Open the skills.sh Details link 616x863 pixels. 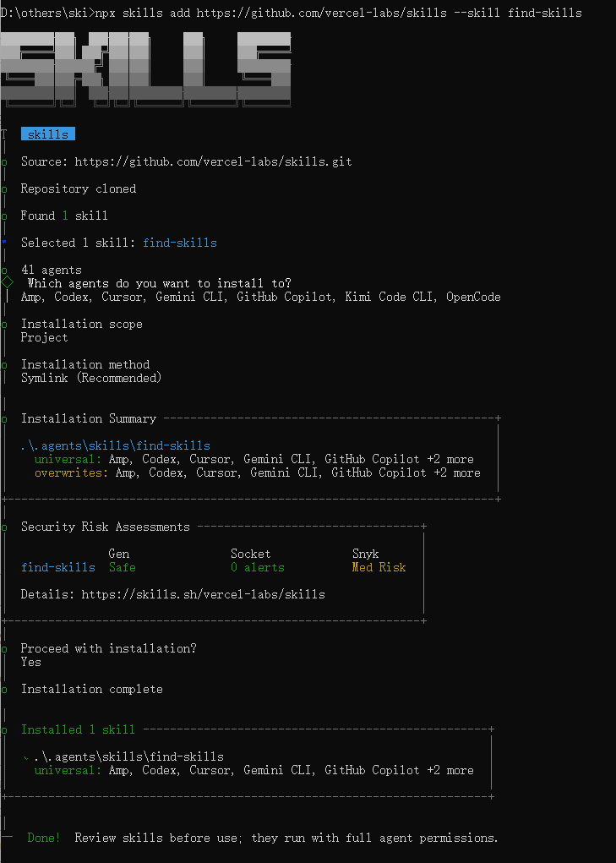click(x=204, y=594)
